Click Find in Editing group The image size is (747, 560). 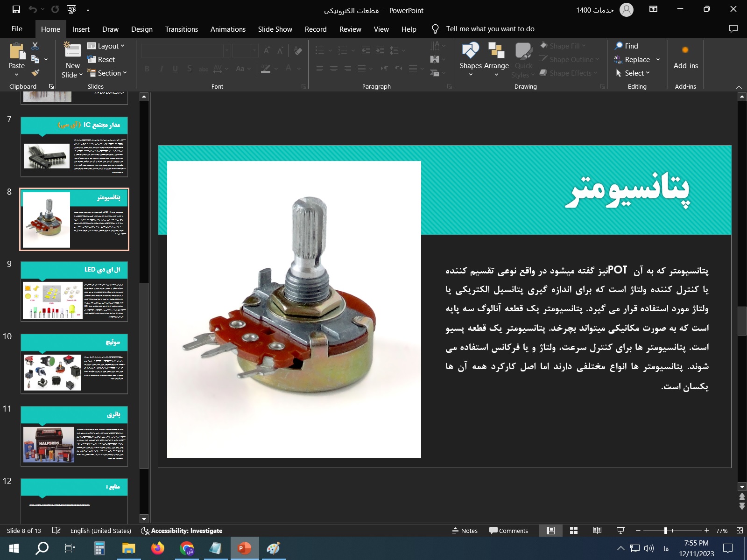point(626,46)
